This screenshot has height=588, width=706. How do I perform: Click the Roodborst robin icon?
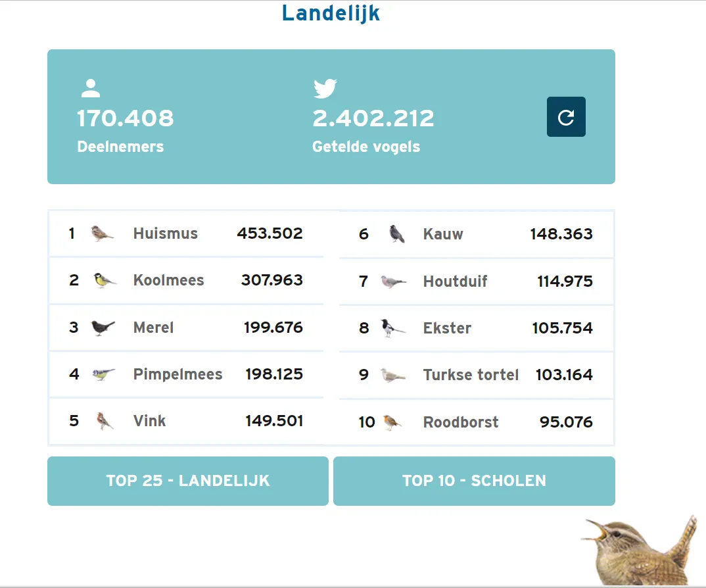[392, 422]
